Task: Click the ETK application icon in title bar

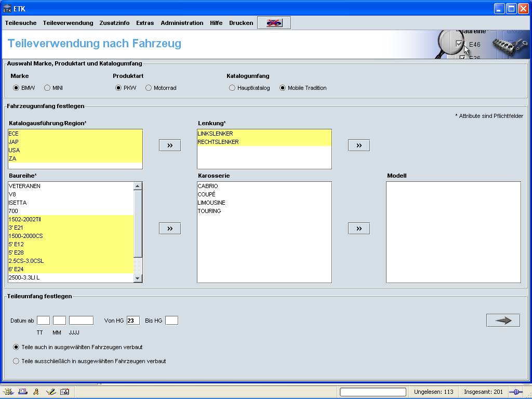Action: tap(7, 8)
